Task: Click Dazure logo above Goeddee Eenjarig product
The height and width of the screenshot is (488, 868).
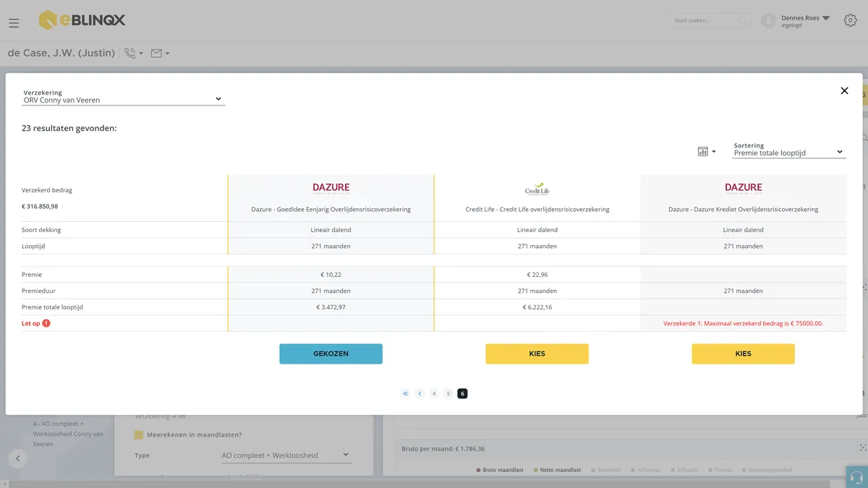Action: 331,189
